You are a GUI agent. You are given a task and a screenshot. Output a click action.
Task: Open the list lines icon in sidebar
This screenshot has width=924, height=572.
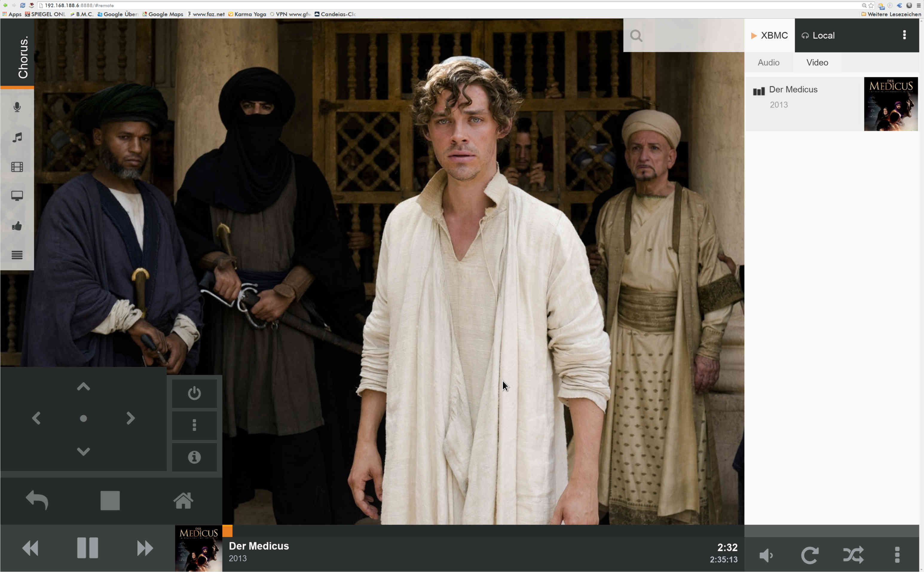point(17,255)
